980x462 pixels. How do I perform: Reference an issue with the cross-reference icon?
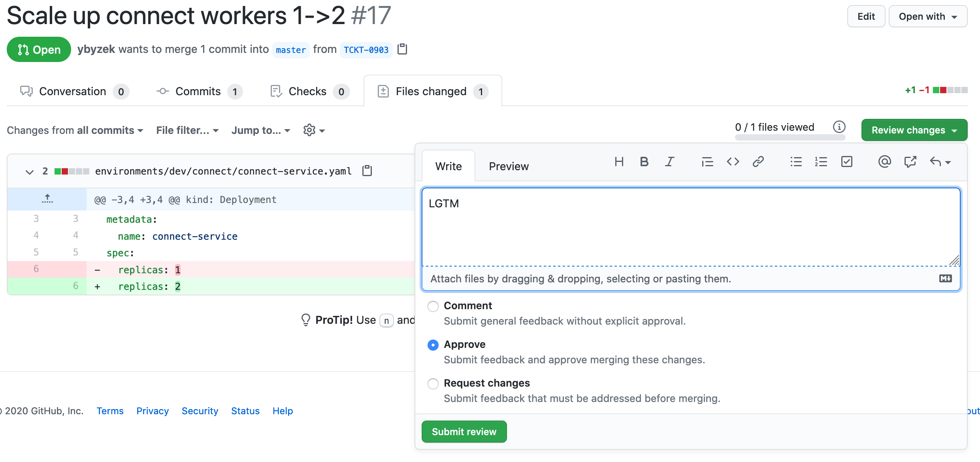coord(910,162)
